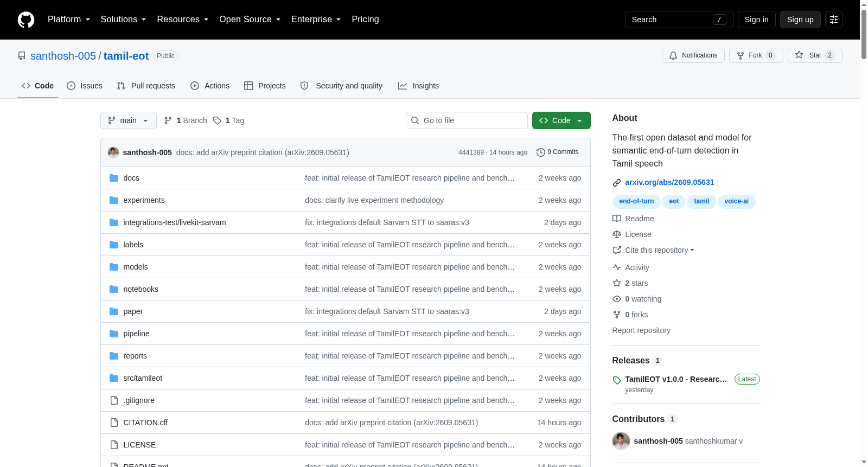Click the experiments folder icon

pos(114,200)
